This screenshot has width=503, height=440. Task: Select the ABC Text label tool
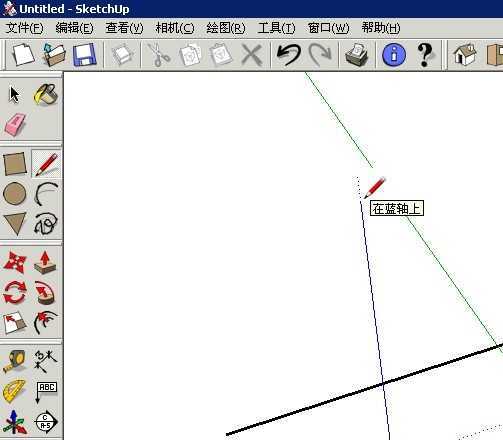tap(46, 392)
